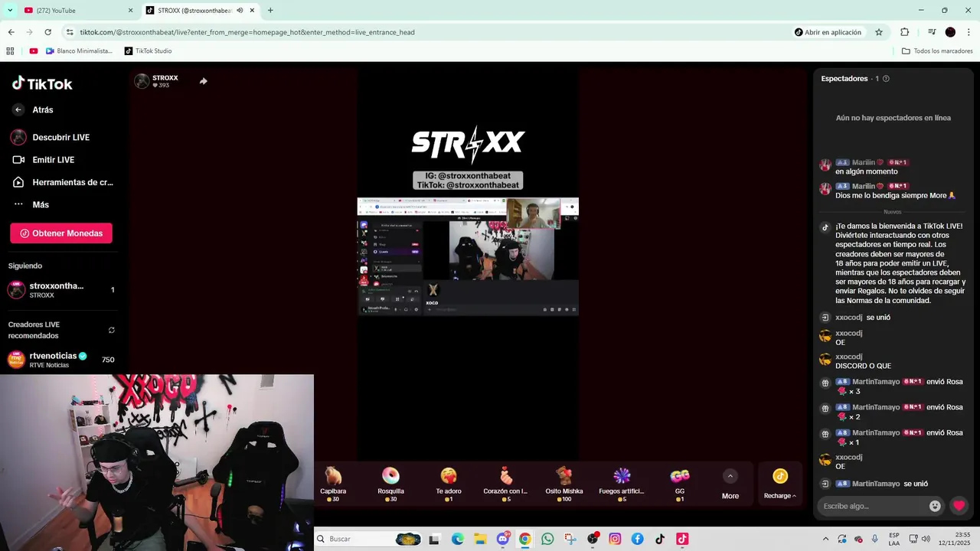980x551 pixels.
Task: Click the Obtener Monedas button
Action: [61, 233]
